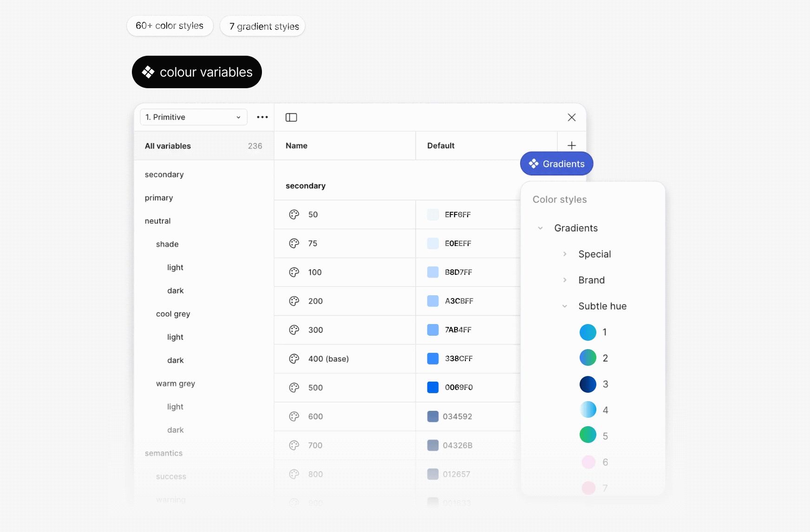Toggle the sidebar panel icon
810x532 pixels.
click(x=291, y=117)
